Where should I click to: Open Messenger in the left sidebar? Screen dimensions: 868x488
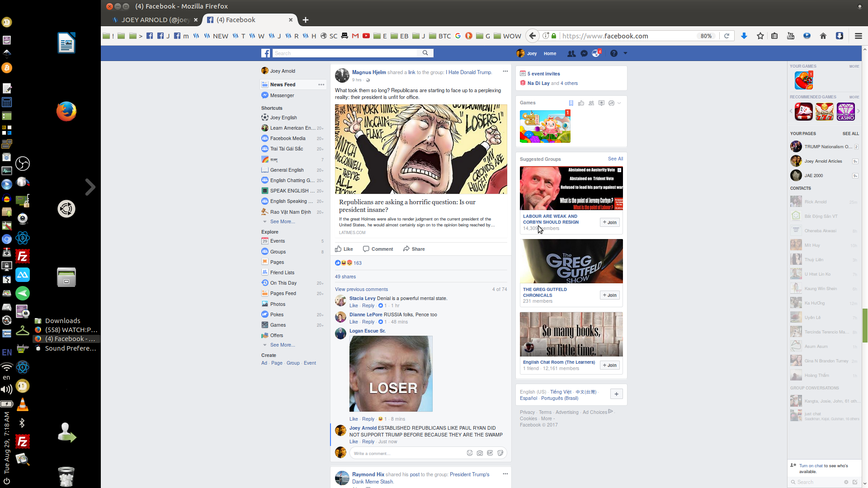point(282,95)
